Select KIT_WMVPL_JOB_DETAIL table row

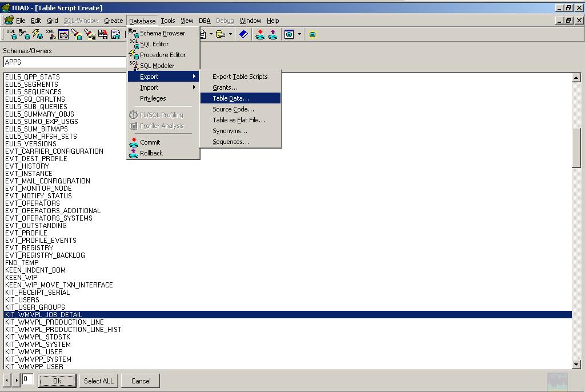(288, 315)
